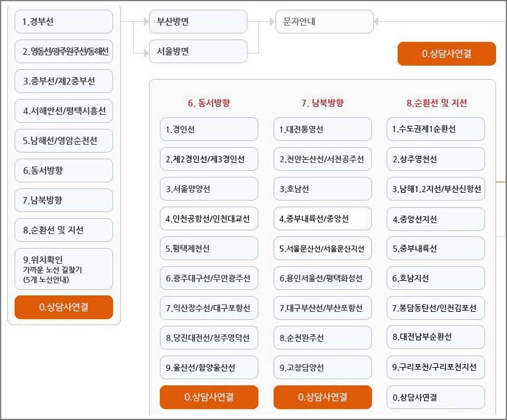The image size is (507, 420).
Task: Select 서해안선/평택시흥선
Action: point(63,111)
